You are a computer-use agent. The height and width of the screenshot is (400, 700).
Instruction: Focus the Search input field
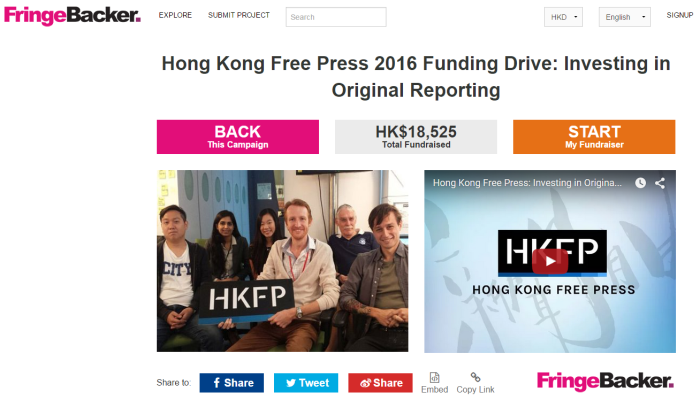coord(336,17)
